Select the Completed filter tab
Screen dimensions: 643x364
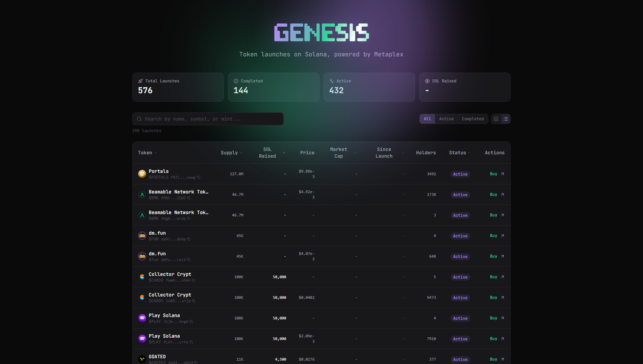click(472, 119)
